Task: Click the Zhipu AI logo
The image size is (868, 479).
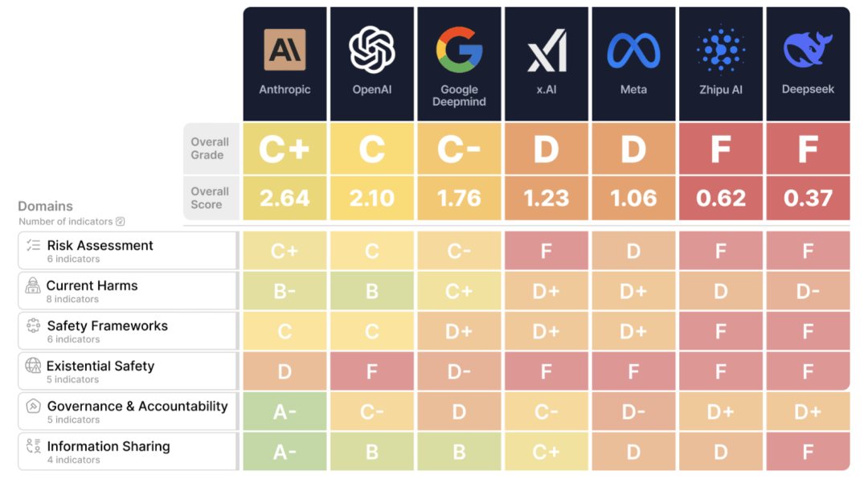Action: (x=721, y=50)
